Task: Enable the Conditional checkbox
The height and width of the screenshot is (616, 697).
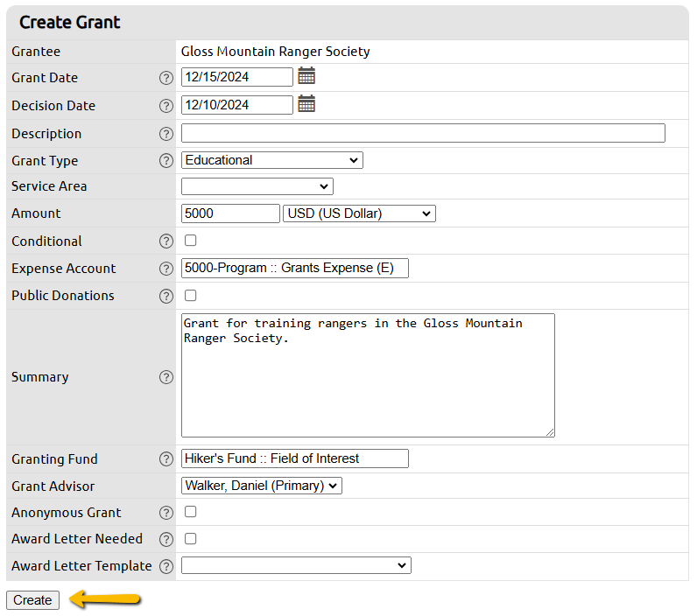Action: (x=191, y=241)
